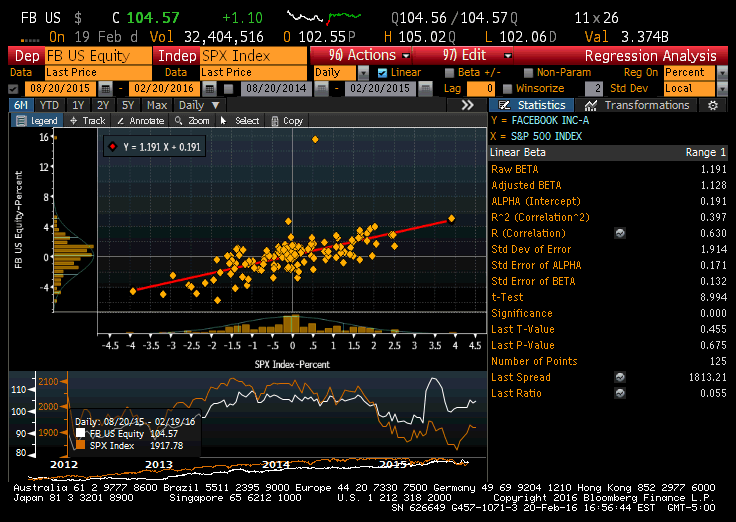Select the 5Y range tab

(x=128, y=105)
